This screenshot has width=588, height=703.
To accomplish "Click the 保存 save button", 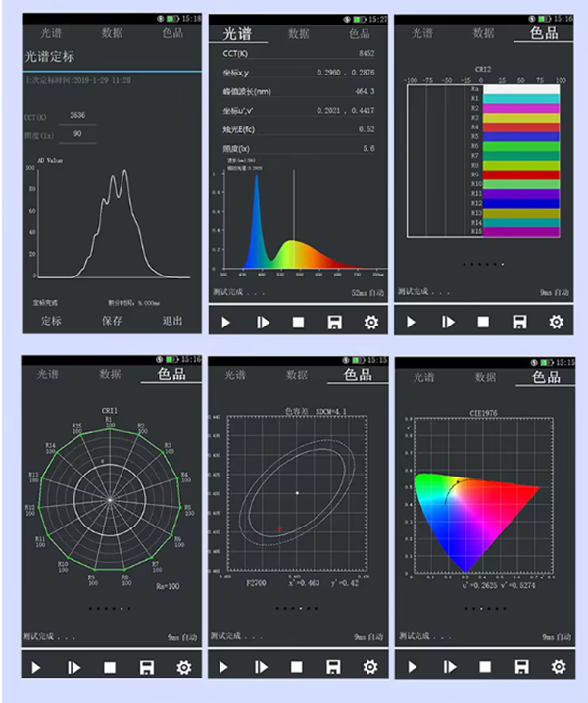I will (112, 321).
